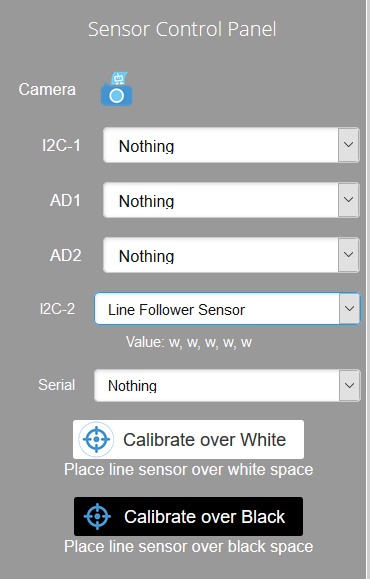
Task: Open the AD1 sensor dropdown arrow
Action: click(349, 200)
